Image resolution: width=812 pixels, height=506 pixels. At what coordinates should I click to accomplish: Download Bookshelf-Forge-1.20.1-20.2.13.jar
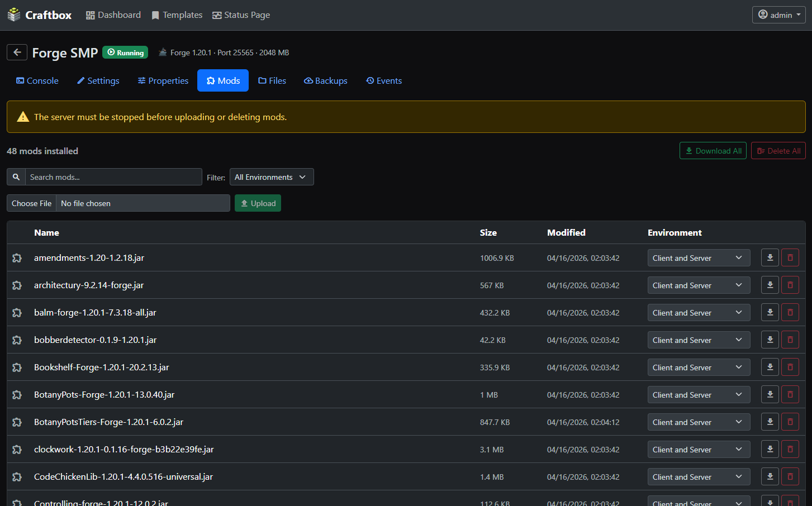point(770,367)
